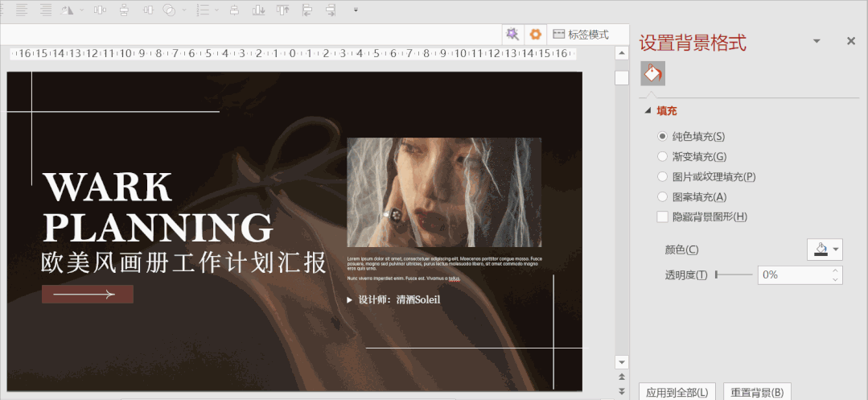Select the 图案填充 radio button
This screenshot has height=400, width=868.
coord(662,196)
